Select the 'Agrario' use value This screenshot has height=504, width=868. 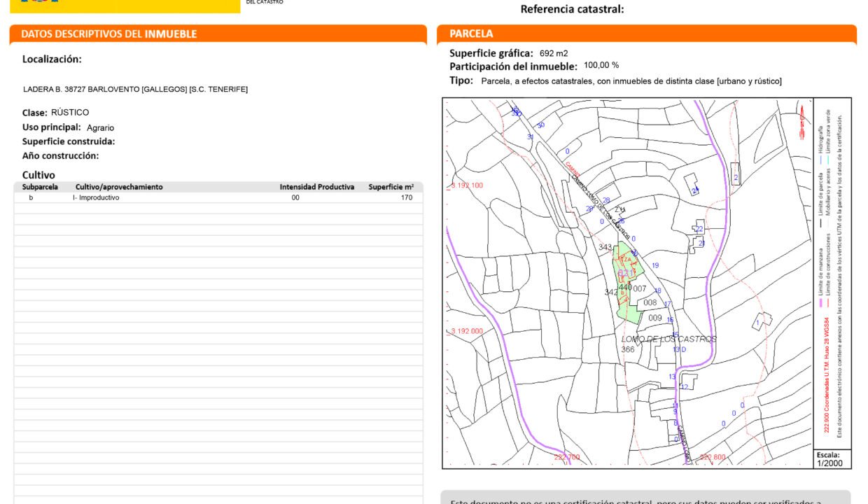100,128
